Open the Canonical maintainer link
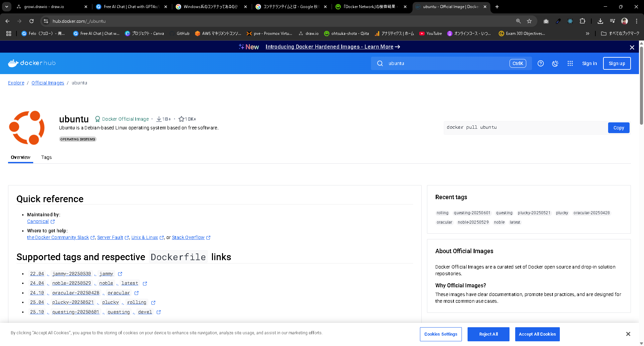Image resolution: width=644 pixels, height=346 pixels. [x=38, y=222]
